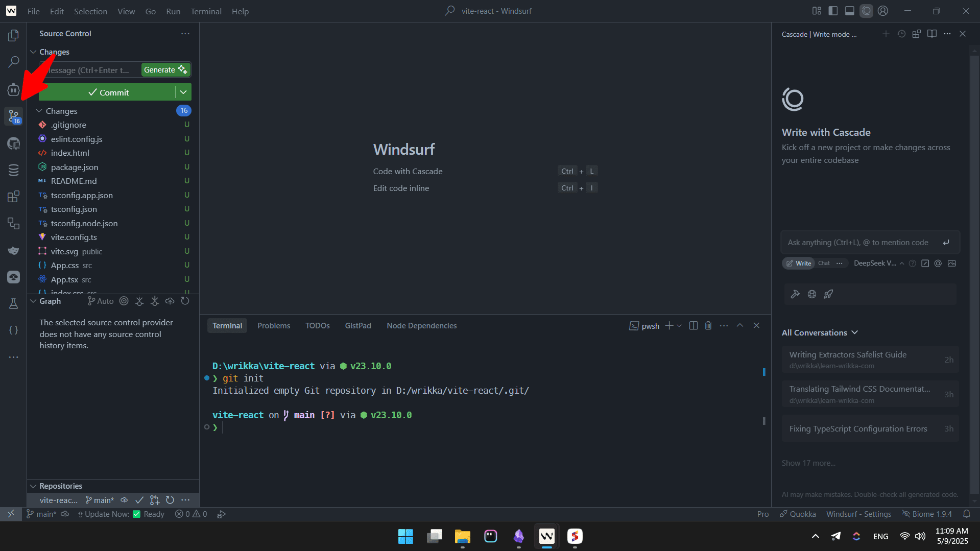Image resolution: width=980 pixels, height=551 pixels.
Task: Open the curly braces JSON view in activity bar
Action: [x=14, y=330]
